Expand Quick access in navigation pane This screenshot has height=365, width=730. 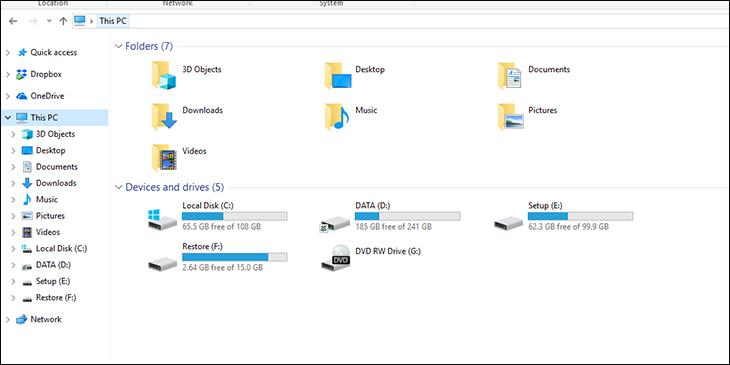[x=8, y=53]
